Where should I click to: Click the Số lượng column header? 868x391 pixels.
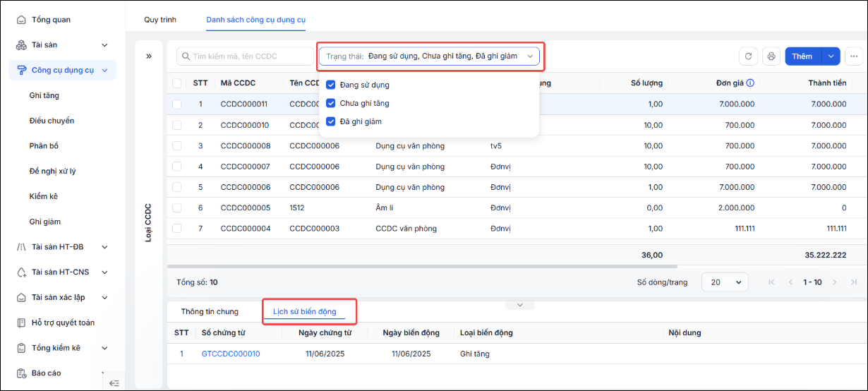point(646,83)
